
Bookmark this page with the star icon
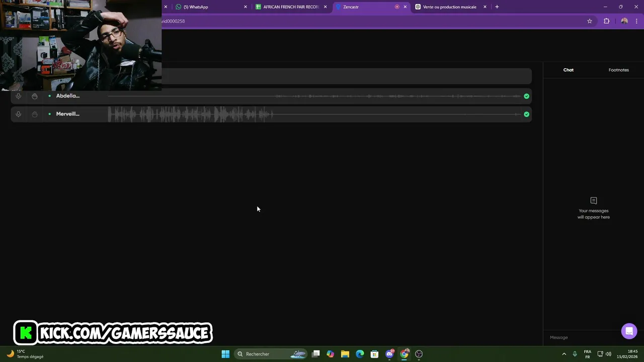click(590, 21)
